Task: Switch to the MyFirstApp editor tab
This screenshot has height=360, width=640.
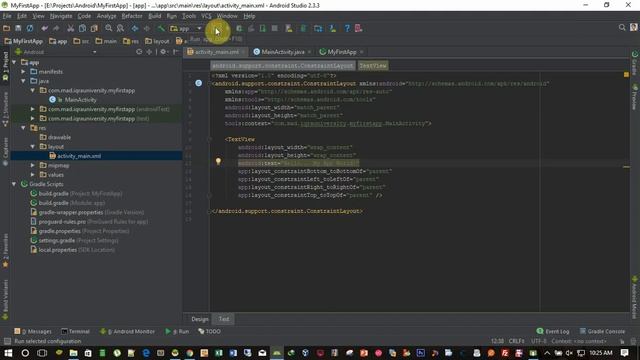Action: [341, 52]
